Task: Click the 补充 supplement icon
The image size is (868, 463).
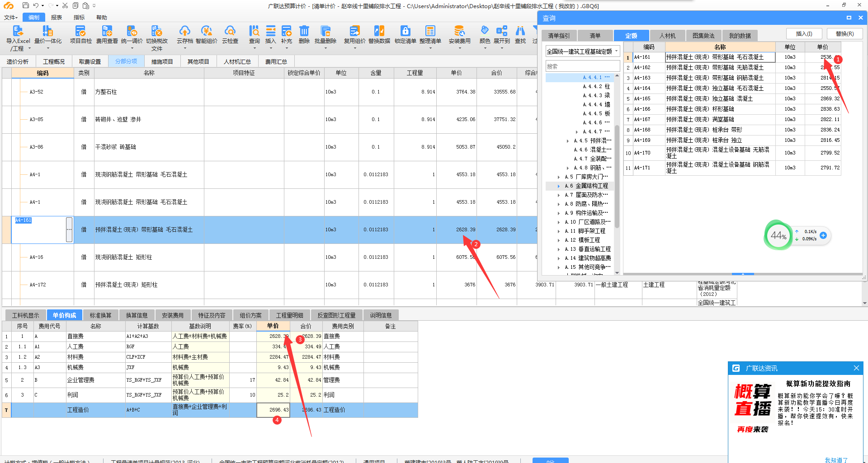Action: click(286, 31)
